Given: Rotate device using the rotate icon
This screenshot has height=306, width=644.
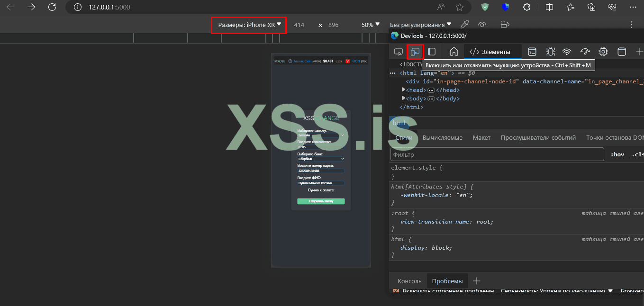Looking at the screenshot, I should [505, 25].
